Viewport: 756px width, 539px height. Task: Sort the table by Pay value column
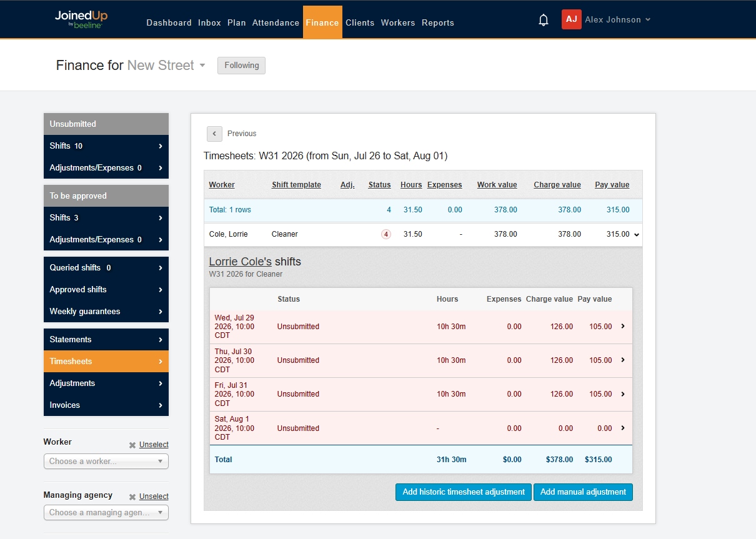click(x=612, y=185)
